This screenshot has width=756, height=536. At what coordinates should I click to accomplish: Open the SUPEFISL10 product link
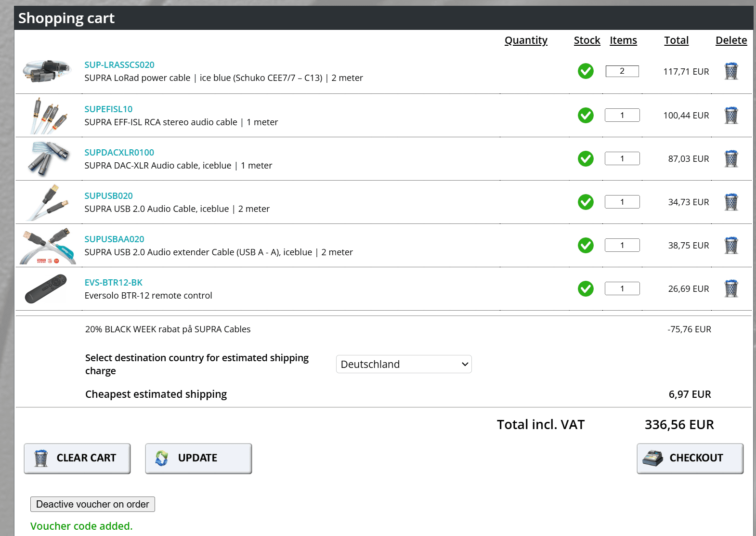click(108, 109)
